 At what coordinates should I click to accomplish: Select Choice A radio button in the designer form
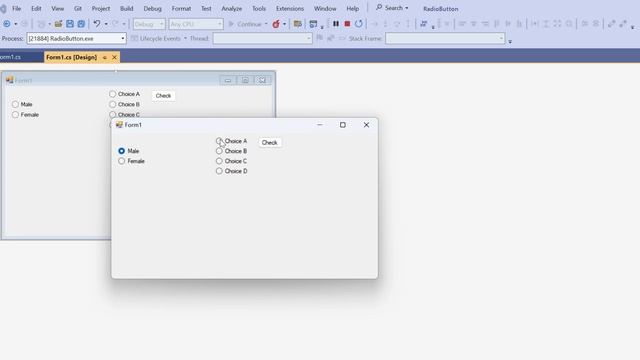pyautogui.click(x=113, y=94)
